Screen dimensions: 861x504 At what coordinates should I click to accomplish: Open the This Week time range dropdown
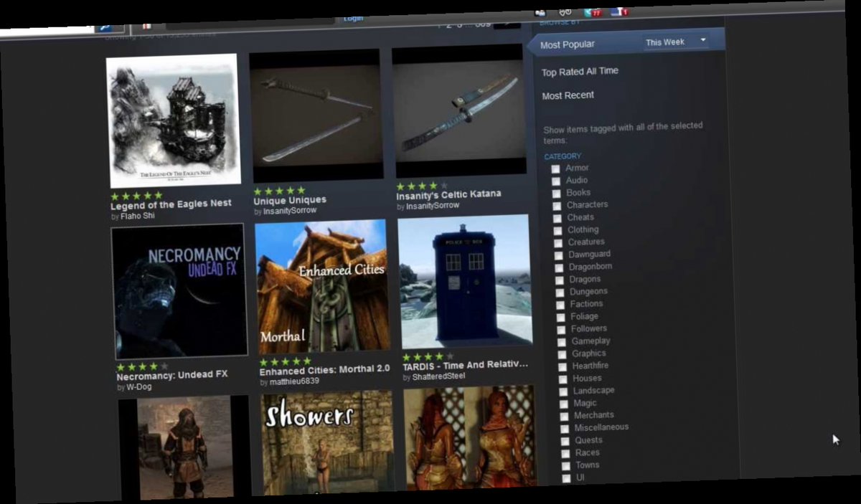tap(675, 42)
